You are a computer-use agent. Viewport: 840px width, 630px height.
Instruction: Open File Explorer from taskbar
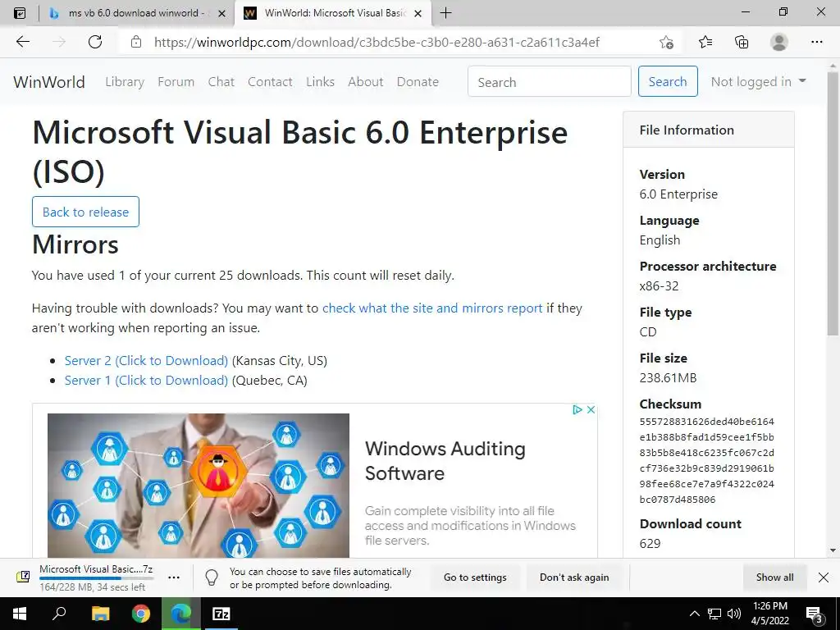point(100,614)
